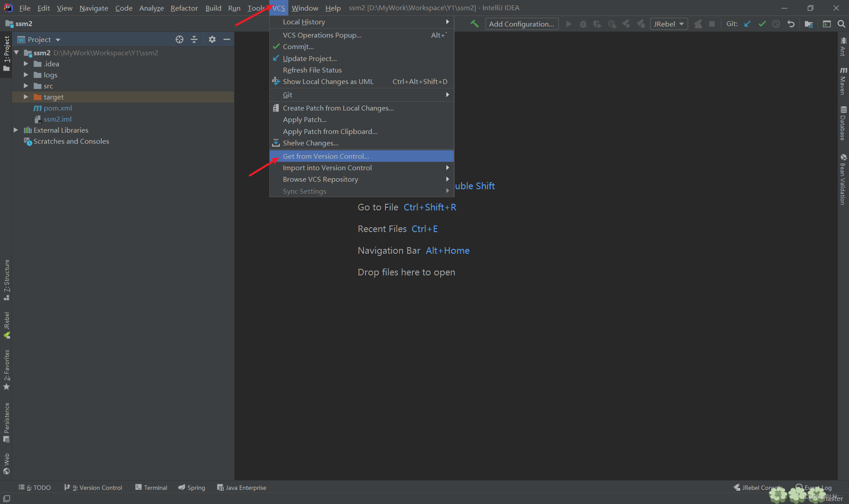Expand External Libraries node

(16, 130)
